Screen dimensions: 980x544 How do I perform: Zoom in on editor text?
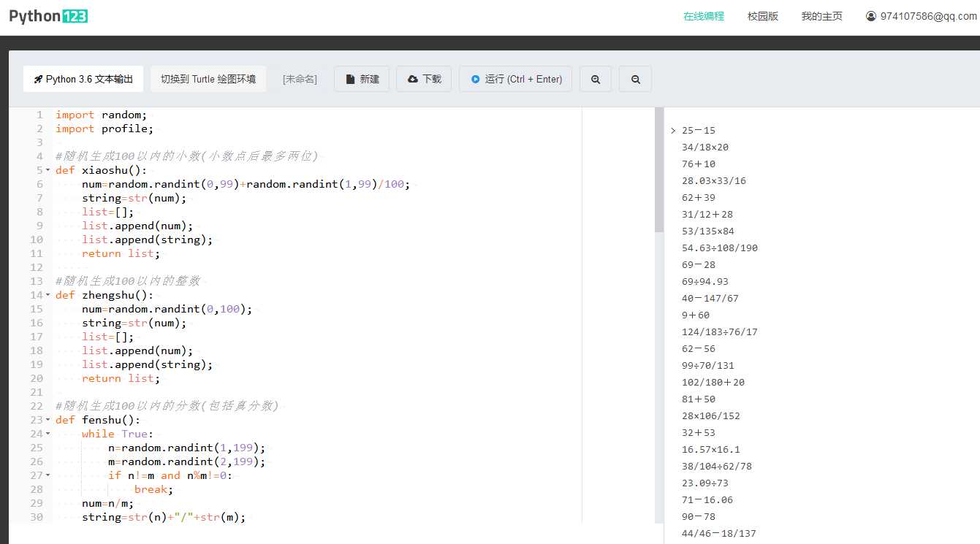click(596, 79)
